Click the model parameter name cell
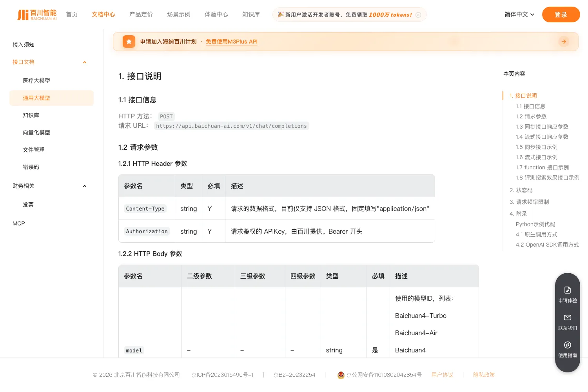The width and height of the screenshot is (588, 392). 134,350
